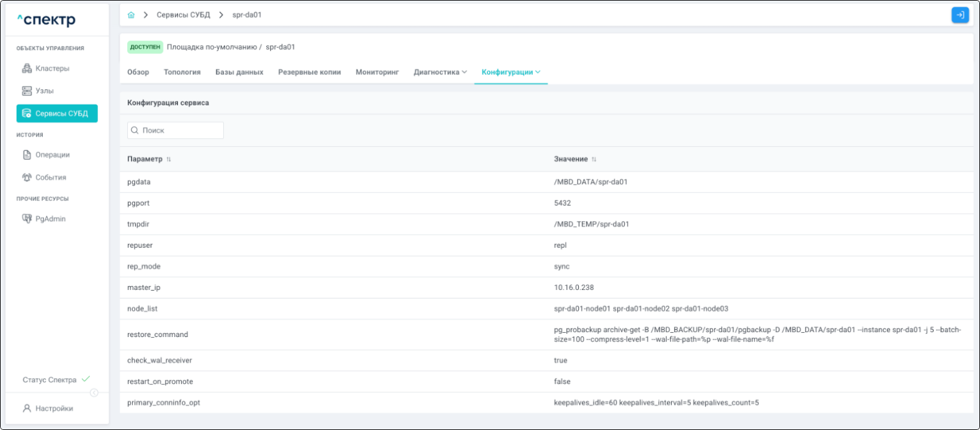Click the Настройки user icon
The width and height of the screenshot is (980, 430).
(27, 408)
